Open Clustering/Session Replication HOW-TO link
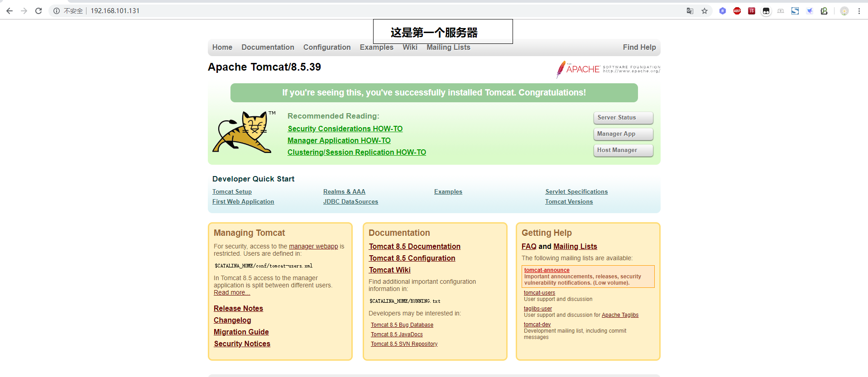The height and width of the screenshot is (377, 868). tap(357, 152)
